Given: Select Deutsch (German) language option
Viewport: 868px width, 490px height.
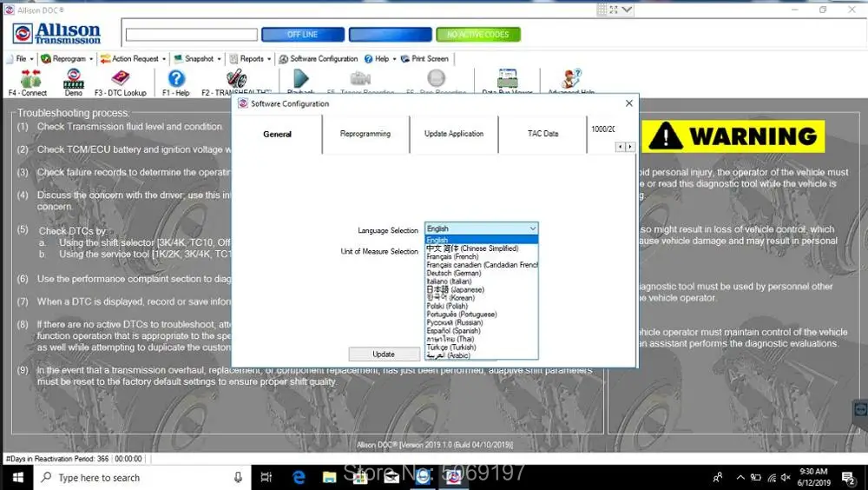Looking at the screenshot, I should point(481,274).
